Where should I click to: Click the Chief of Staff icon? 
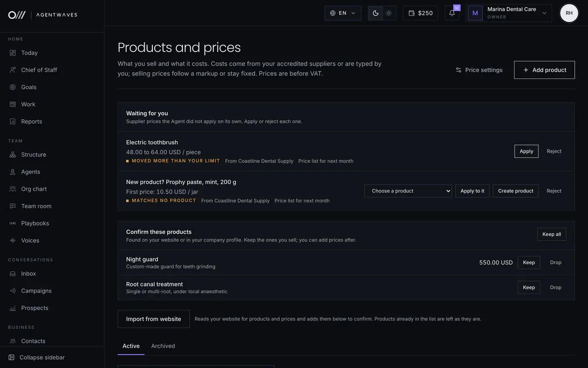[13, 70]
